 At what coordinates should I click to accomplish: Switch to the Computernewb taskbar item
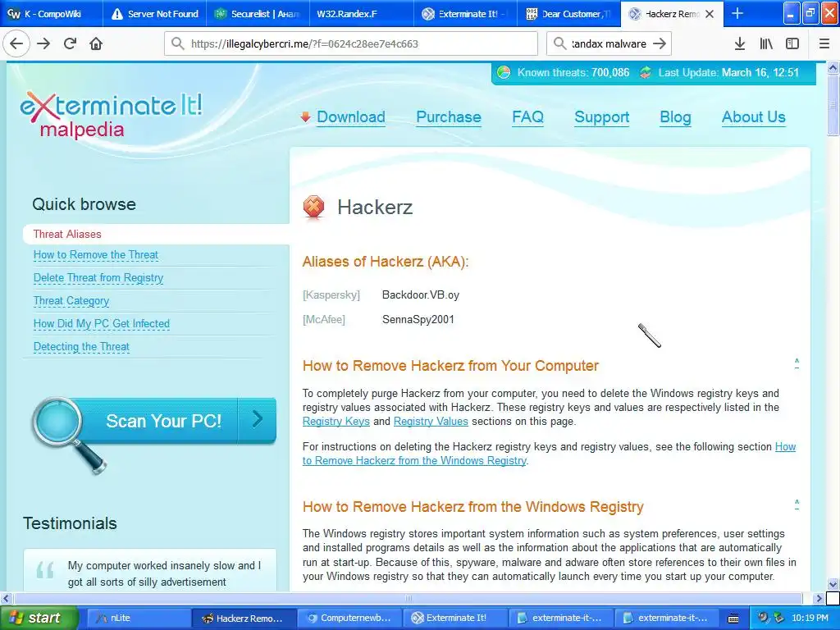[348, 618]
